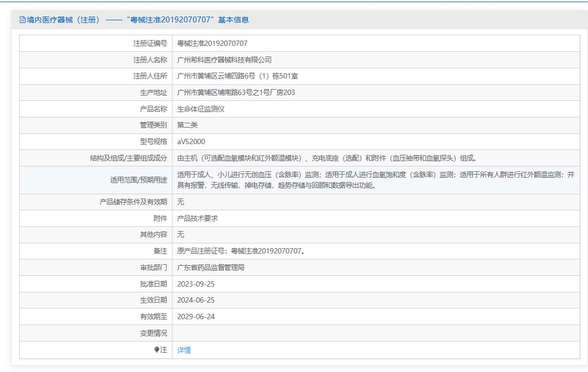Click the 注册证编号 label cell
The height and width of the screenshot is (372, 588).
click(150, 43)
